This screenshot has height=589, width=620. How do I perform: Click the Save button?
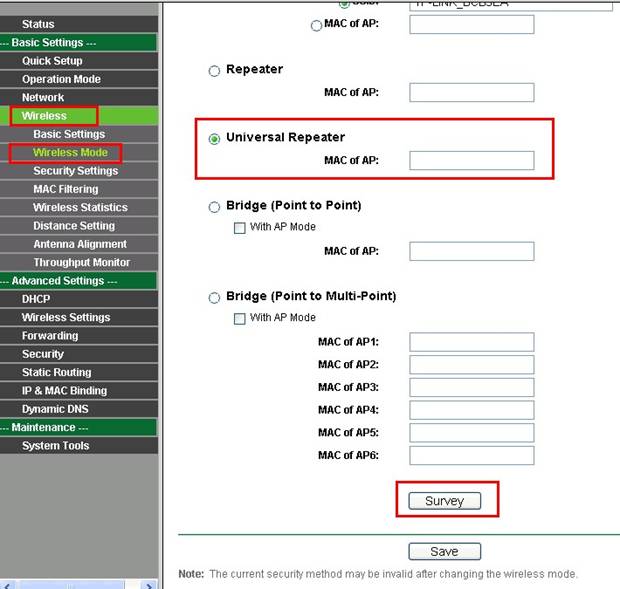[x=445, y=551]
